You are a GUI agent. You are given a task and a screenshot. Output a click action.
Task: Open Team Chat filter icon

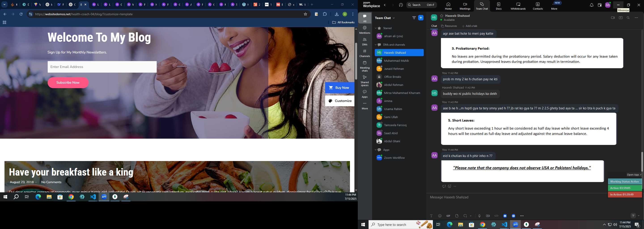tap(414, 18)
